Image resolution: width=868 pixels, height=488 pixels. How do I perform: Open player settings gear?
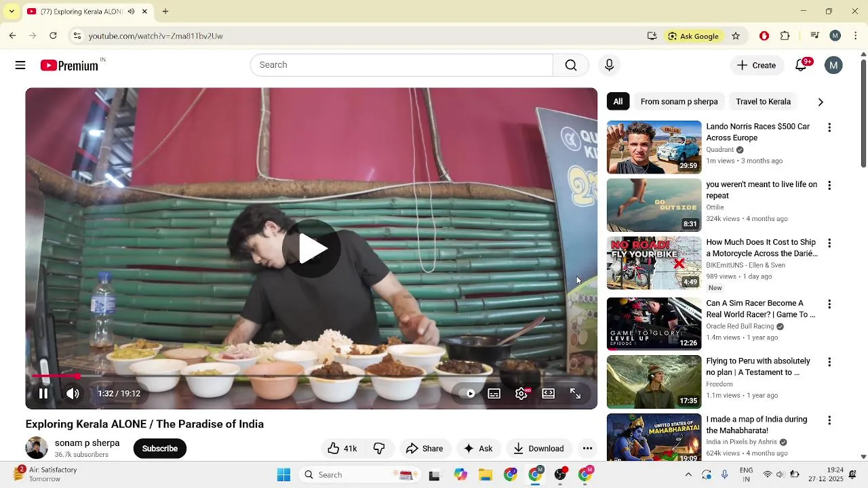click(521, 393)
